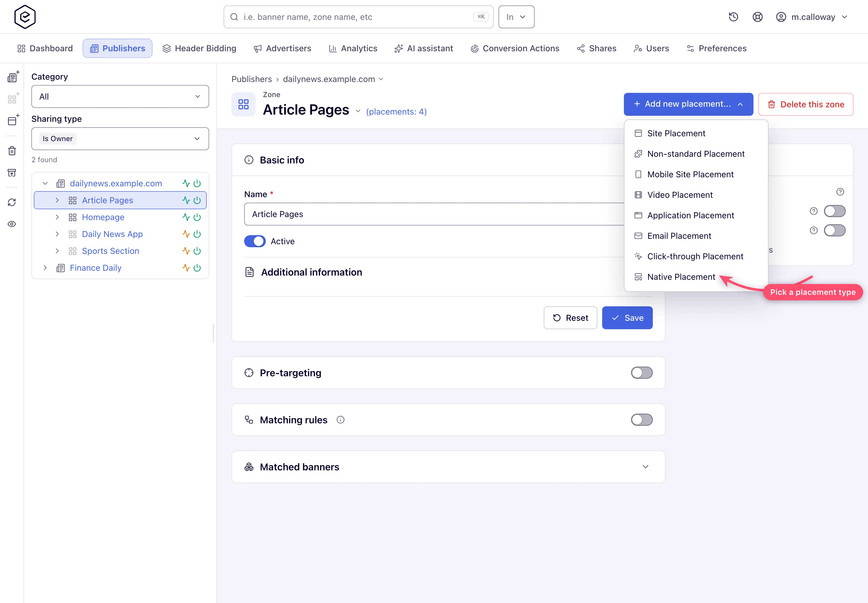Image resolution: width=868 pixels, height=603 pixels.
Task: Go to Header Bidding tab
Action: tap(200, 48)
